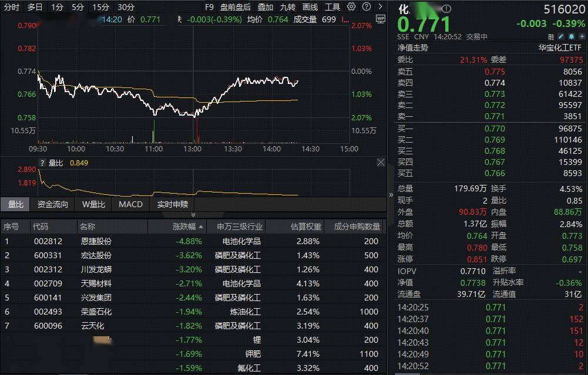Click the plus add-to-watchlist icon

[582, 36]
